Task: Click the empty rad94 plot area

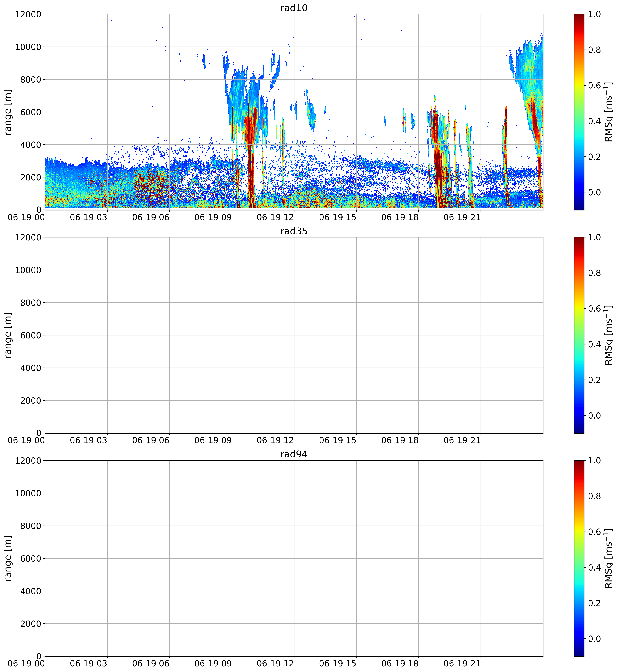Action: pyautogui.click(x=294, y=558)
